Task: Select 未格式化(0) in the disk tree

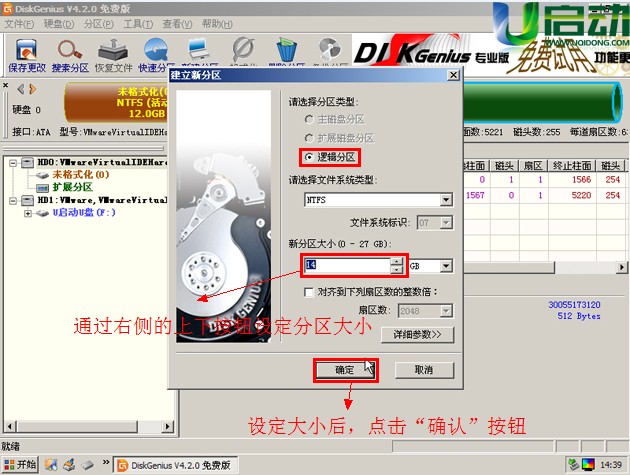Action: click(x=81, y=175)
